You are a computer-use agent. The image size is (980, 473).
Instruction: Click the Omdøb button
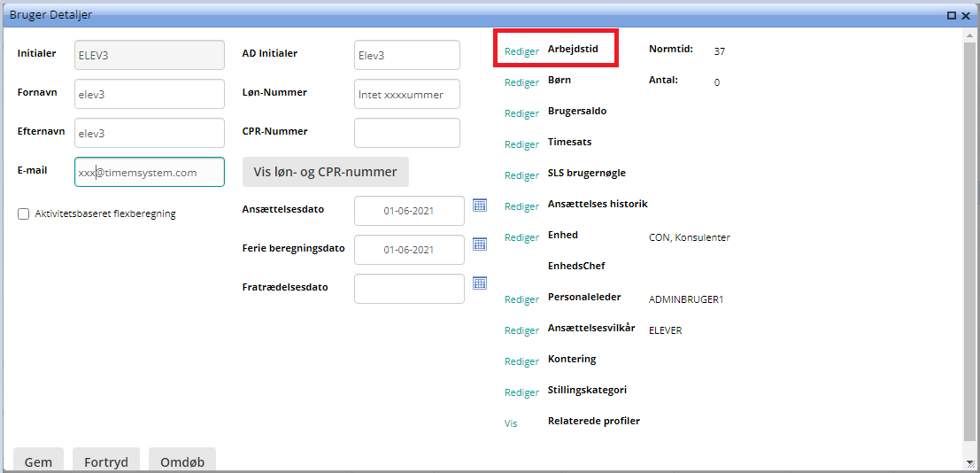pos(182,461)
